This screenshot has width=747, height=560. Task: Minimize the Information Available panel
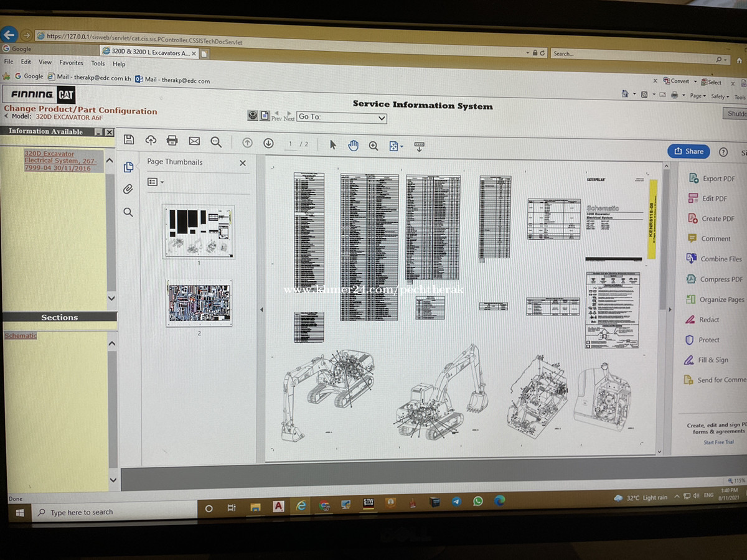98,132
